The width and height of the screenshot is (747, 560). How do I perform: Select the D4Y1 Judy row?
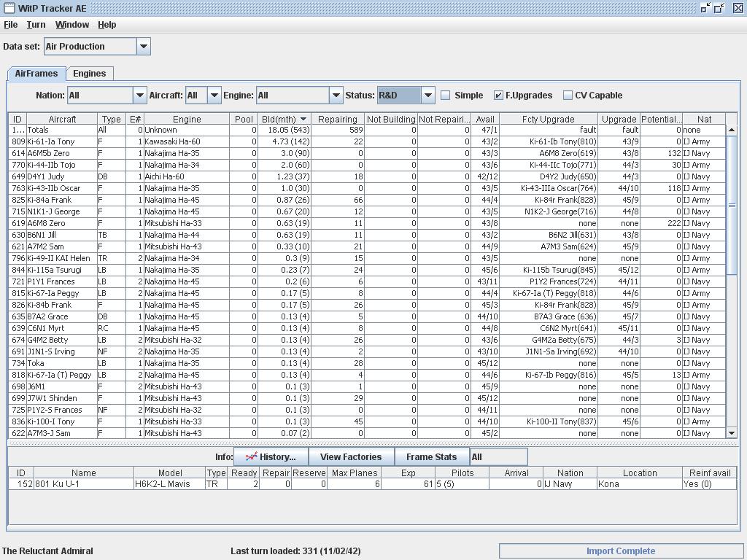pos(367,176)
